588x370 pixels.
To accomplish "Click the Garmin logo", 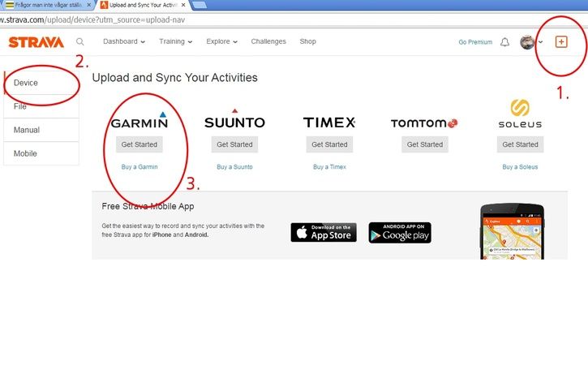I will point(139,120).
